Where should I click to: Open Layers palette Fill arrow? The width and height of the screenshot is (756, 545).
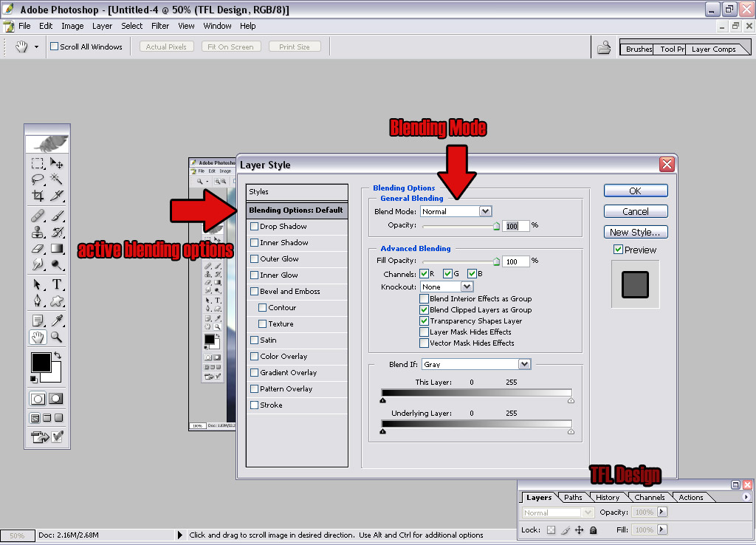point(661,529)
